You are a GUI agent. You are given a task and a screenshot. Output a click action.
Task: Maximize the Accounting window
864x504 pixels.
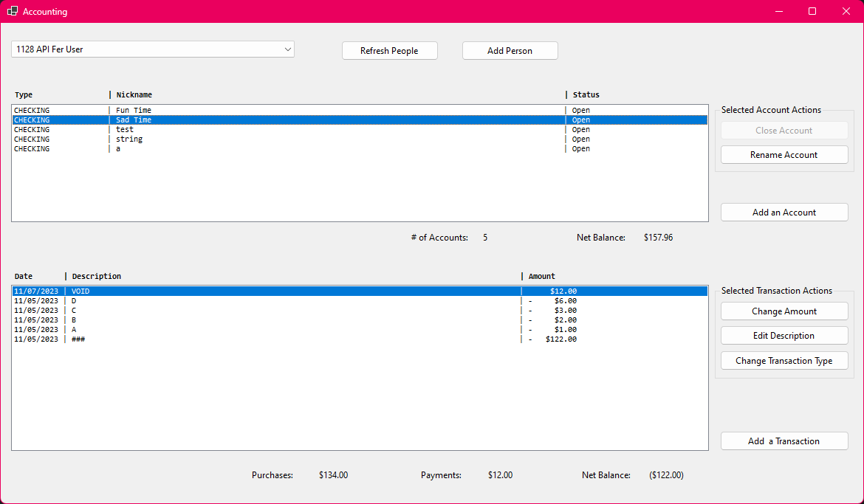(812, 11)
